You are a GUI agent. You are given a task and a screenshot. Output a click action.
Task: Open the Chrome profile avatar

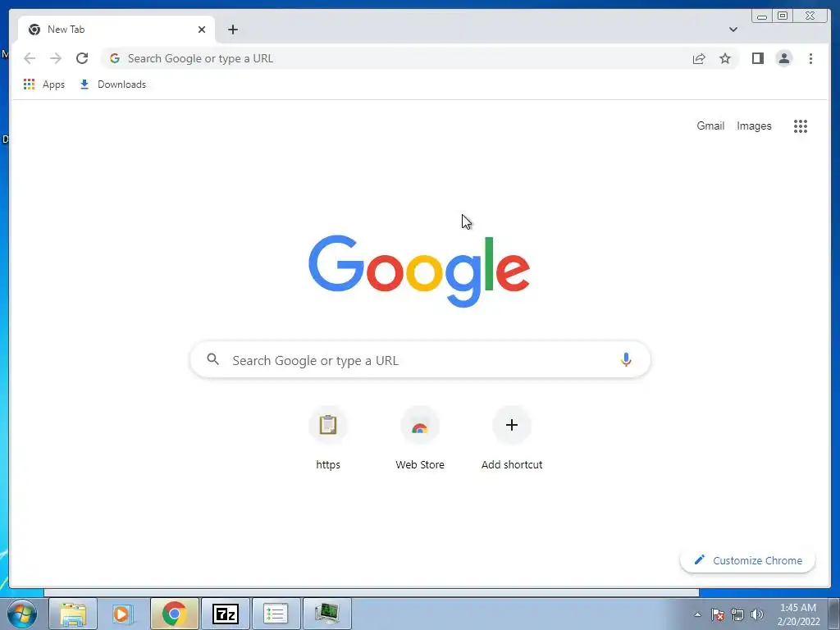pyautogui.click(x=783, y=58)
